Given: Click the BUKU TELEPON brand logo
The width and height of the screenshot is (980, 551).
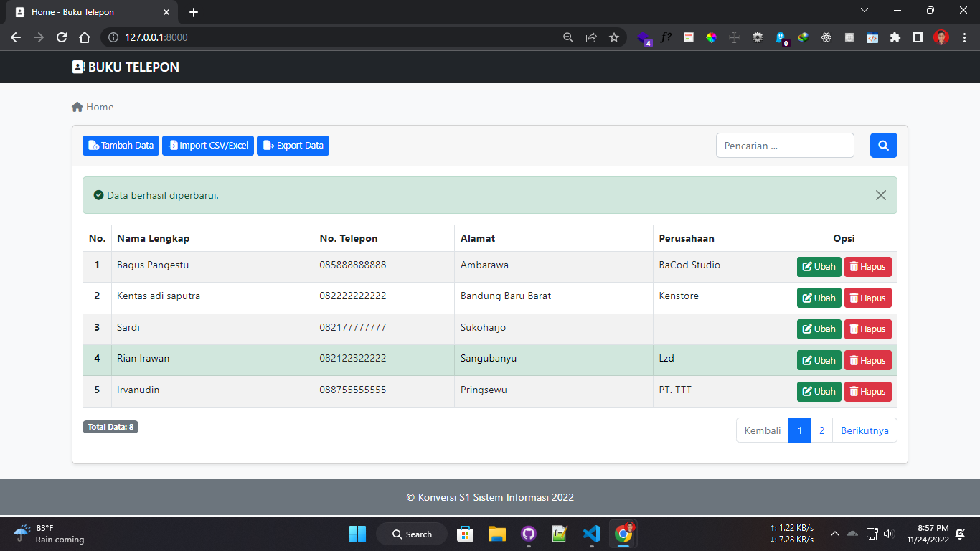Looking at the screenshot, I should click(126, 67).
